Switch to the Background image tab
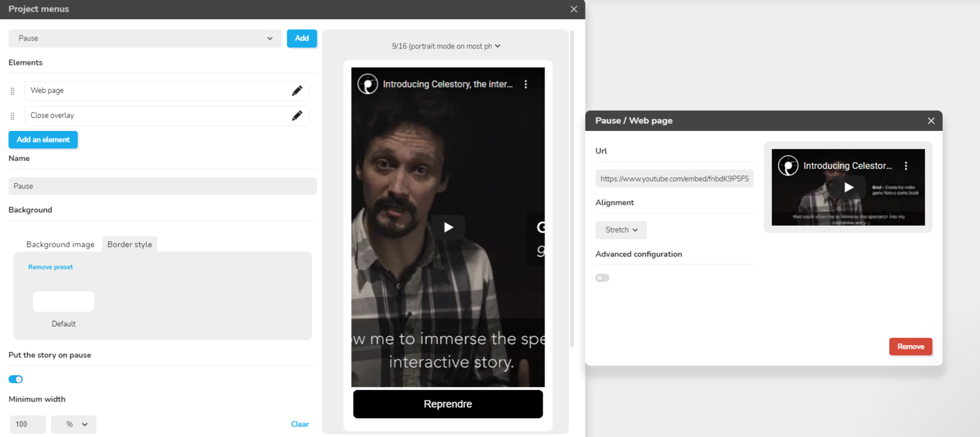 coord(60,244)
